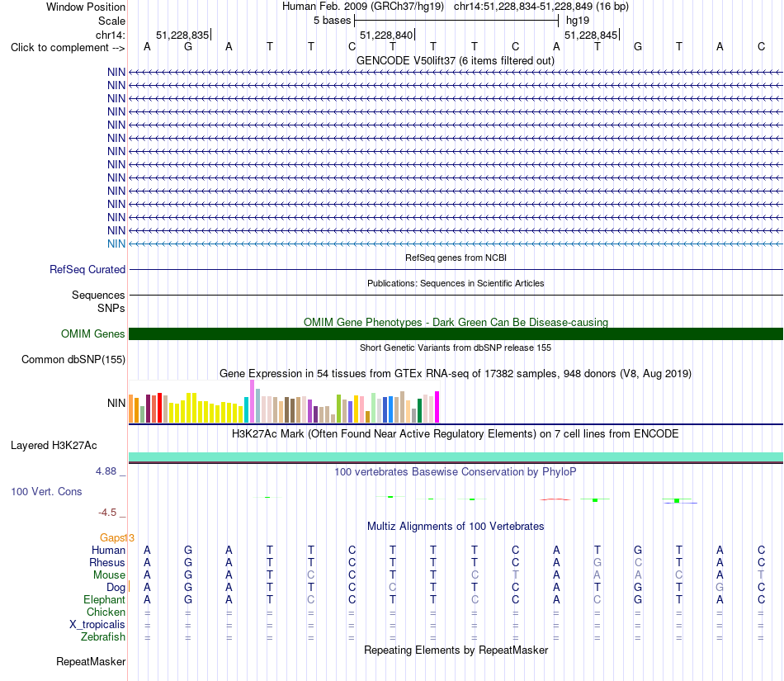Click the SNPs track label
The height and width of the screenshot is (681, 784).
click(x=111, y=308)
